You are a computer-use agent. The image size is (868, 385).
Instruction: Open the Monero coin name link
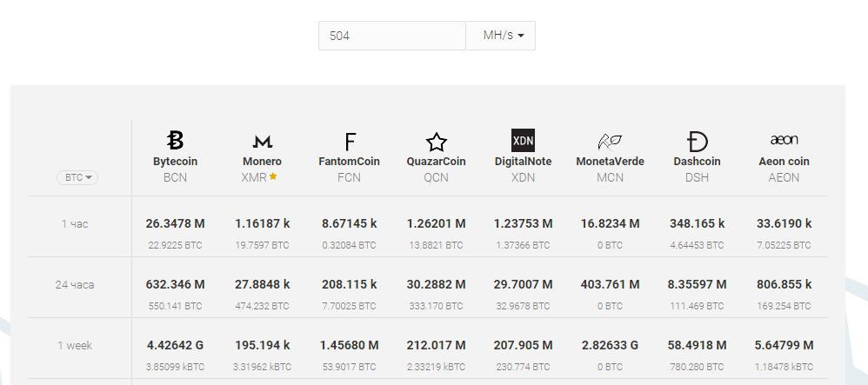263,162
